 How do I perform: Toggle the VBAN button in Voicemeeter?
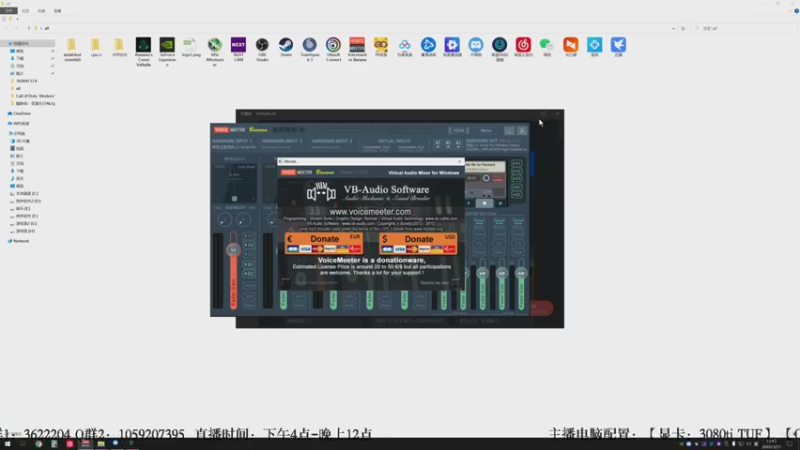(458, 131)
